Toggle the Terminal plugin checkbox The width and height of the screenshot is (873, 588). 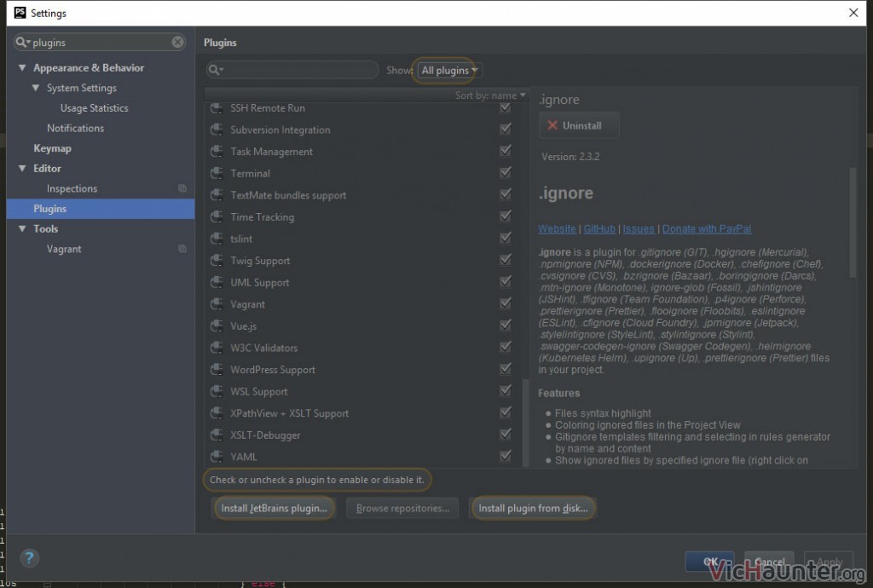coord(506,172)
